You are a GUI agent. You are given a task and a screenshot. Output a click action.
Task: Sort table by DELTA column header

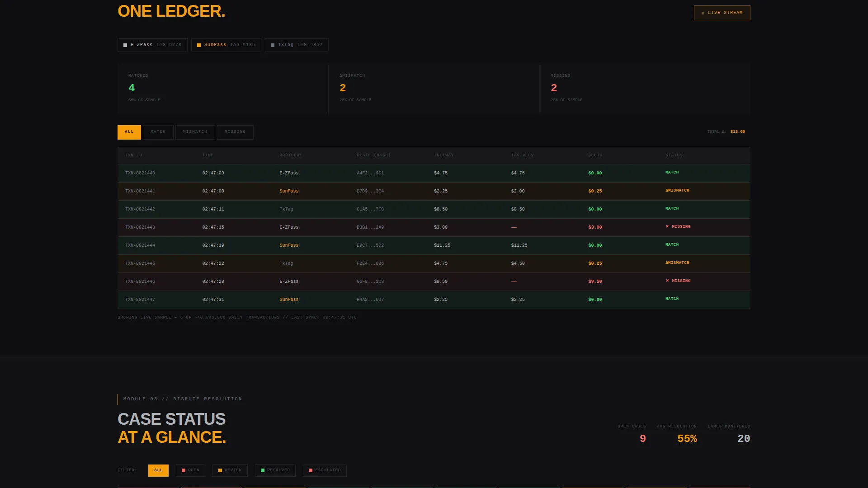[x=595, y=155]
